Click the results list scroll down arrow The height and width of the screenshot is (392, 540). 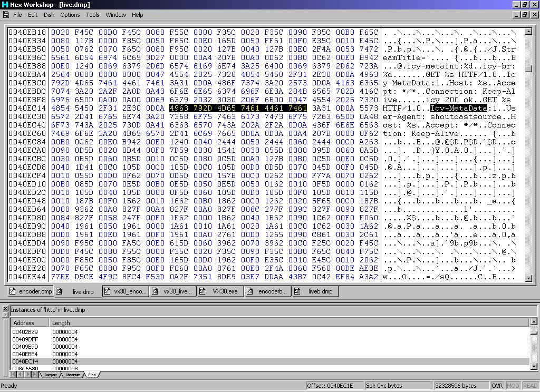coord(534,367)
